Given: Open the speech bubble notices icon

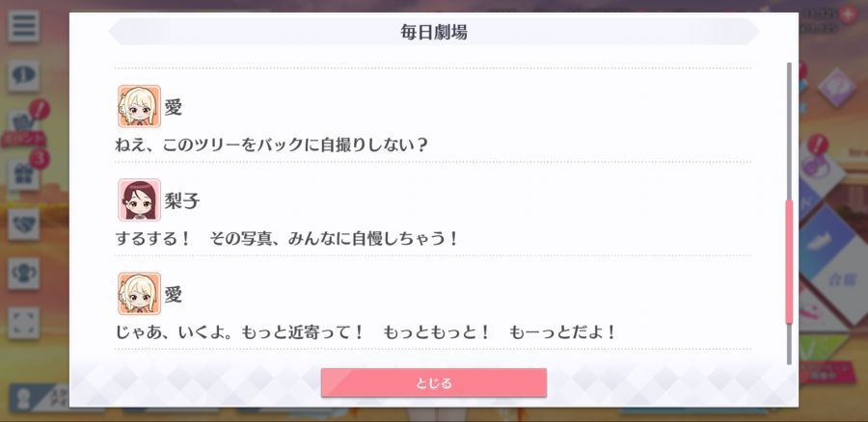Looking at the screenshot, I should (23, 76).
